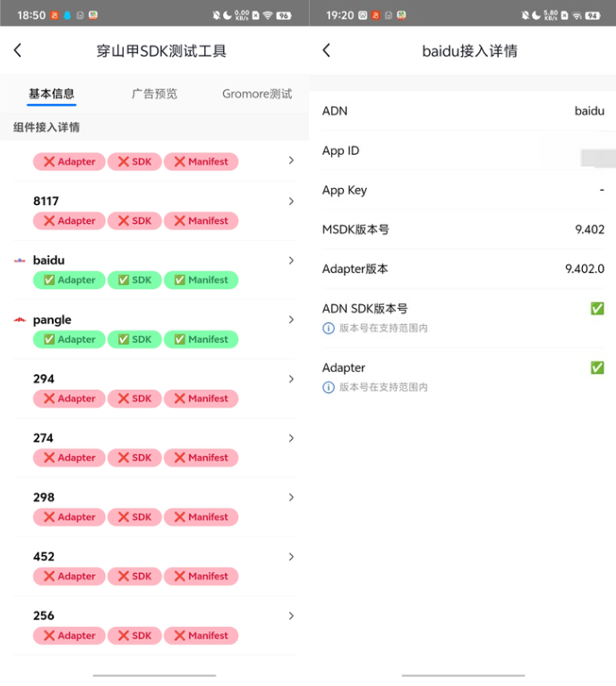The image size is (616, 686).
Task: Tap baidu's green Manifest status badge
Action: pos(201,280)
